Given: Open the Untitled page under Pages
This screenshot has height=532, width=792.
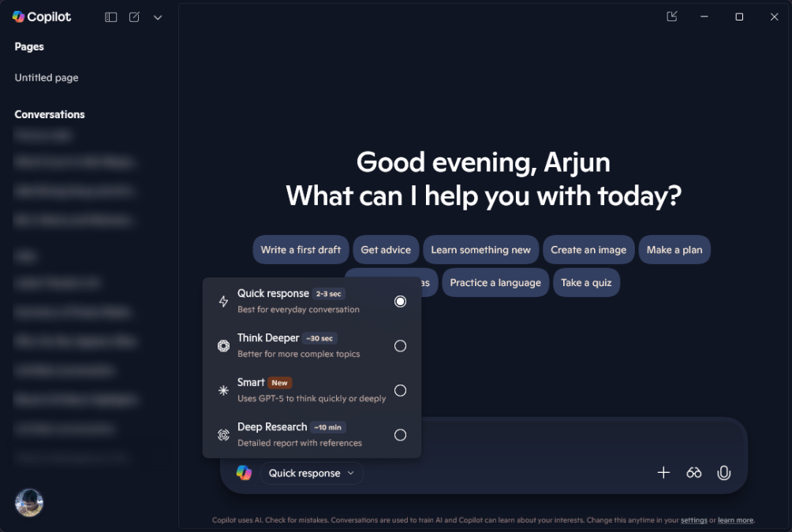Looking at the screenshot, I should [x=46, y=77].
